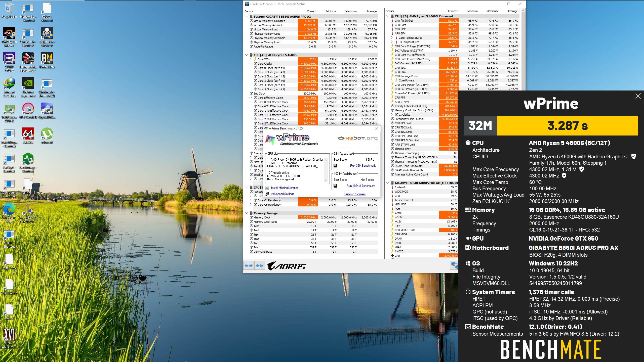Expand the Core Temperatures row
The image size is (644, 362).
coord(392,38)
